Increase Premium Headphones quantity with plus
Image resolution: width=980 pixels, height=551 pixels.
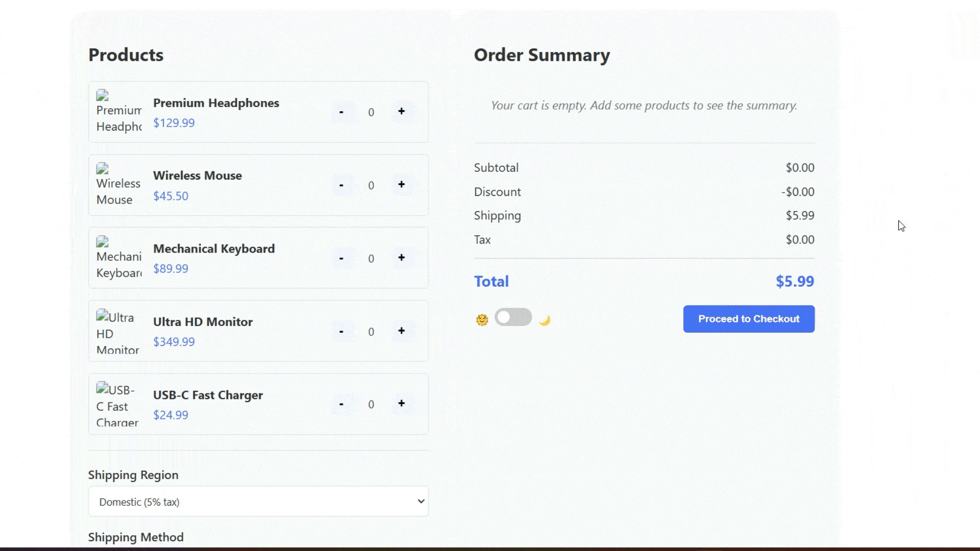[401, 111]
